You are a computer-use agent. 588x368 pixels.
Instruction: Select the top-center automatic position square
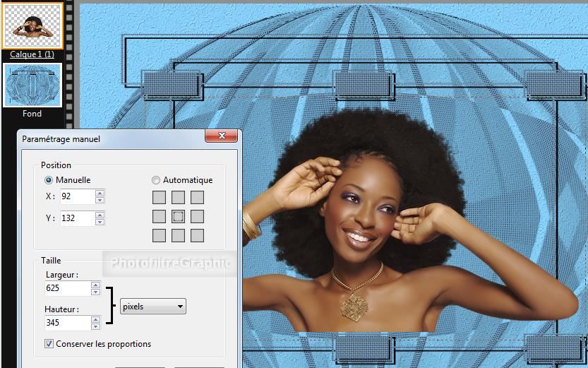[179, 198]
